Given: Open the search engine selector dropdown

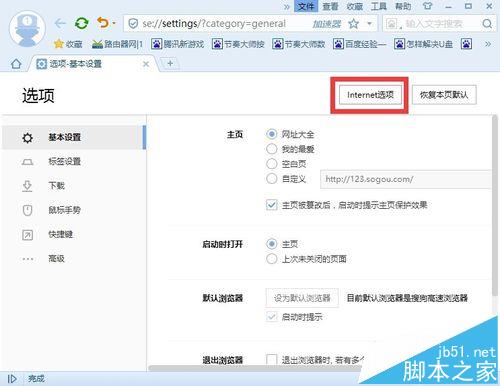Looking at the screenshot, I should pyautogui.click(x=393, y=24).
